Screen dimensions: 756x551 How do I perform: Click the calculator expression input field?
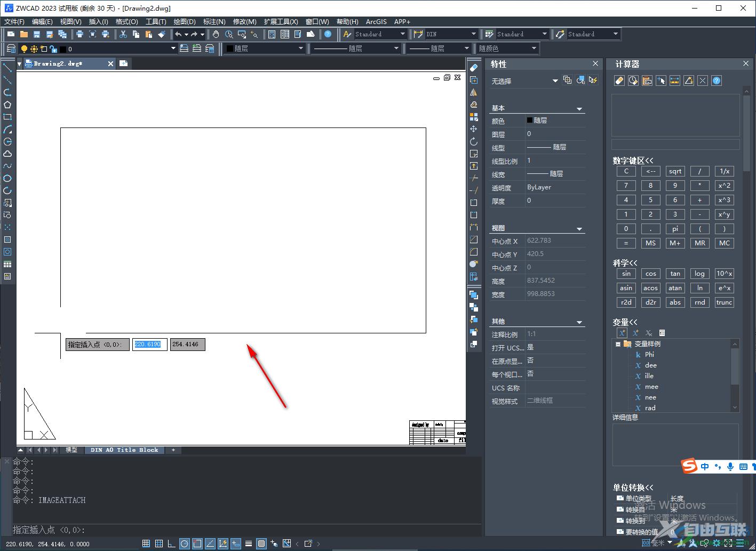(675, 145)
